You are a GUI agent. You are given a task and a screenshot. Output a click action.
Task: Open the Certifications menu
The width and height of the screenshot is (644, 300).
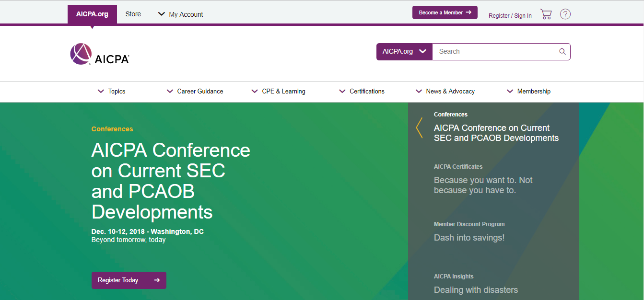(x=362, y=92)
